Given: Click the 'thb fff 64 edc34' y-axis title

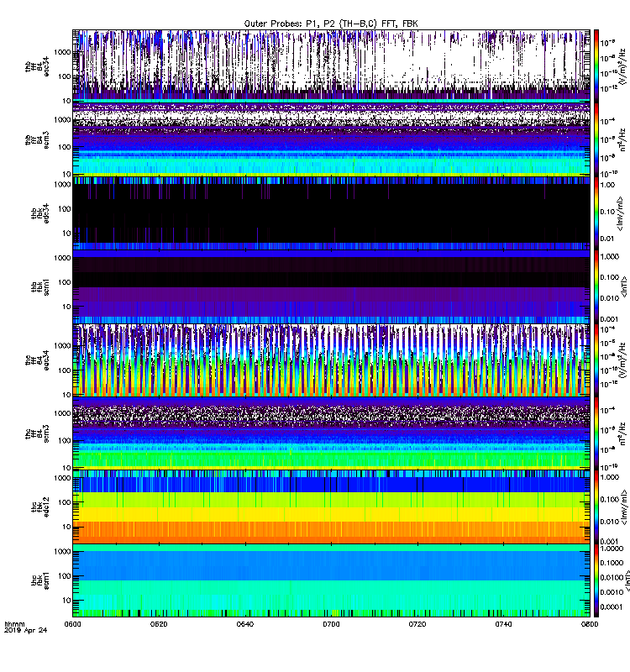Looking at the screenshot, I should tap(37, 66).
